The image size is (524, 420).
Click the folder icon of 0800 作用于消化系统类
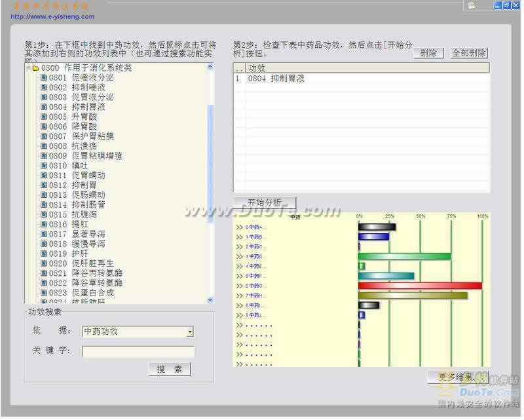click(x=36, y=68)
